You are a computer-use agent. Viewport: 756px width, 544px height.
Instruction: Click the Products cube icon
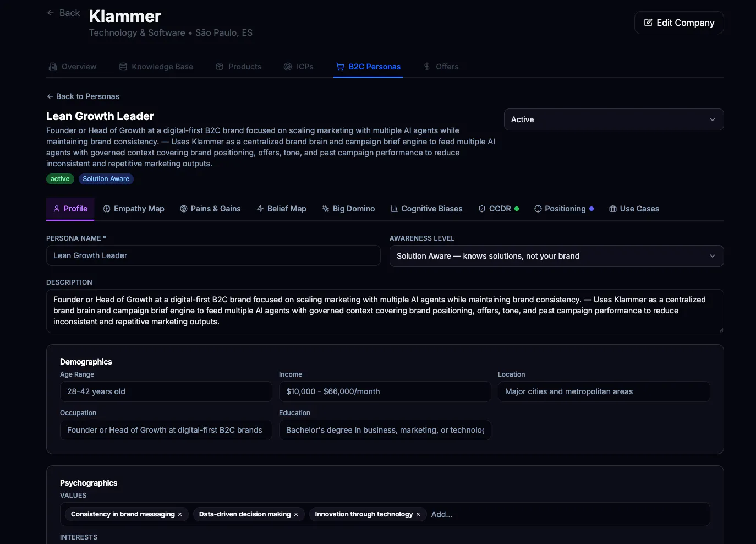pos(220,67)
